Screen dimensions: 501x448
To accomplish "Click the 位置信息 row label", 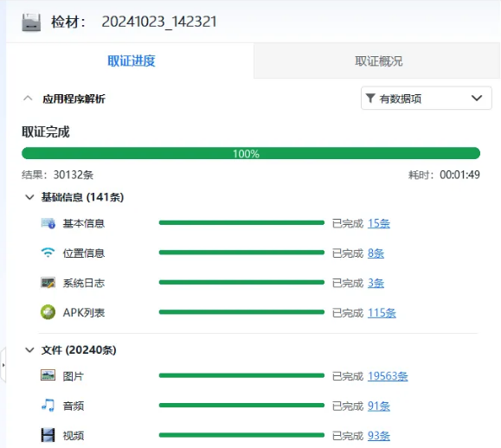I will pos(84,253).
